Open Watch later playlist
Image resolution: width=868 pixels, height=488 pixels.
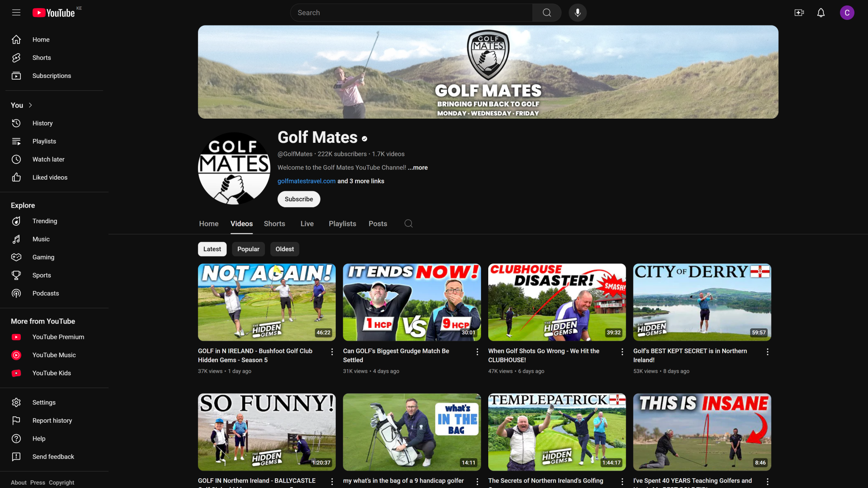click(x=16, y=159)
